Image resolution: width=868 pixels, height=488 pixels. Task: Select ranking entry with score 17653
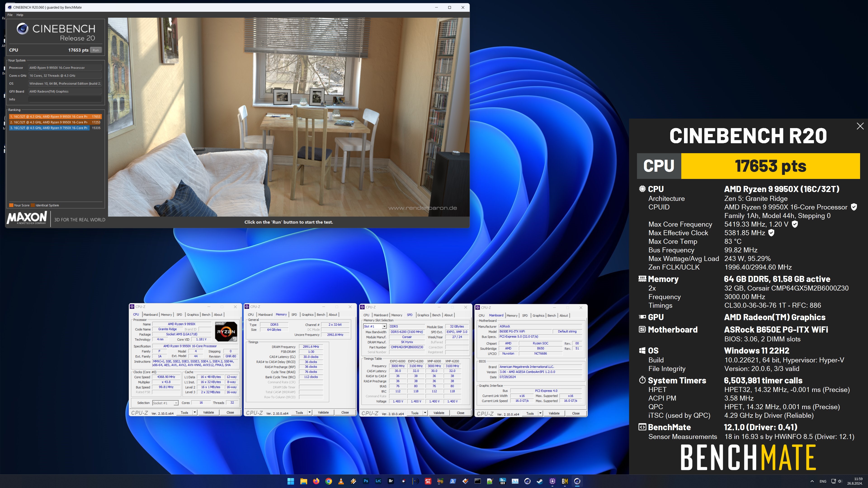tap(55, 117)
